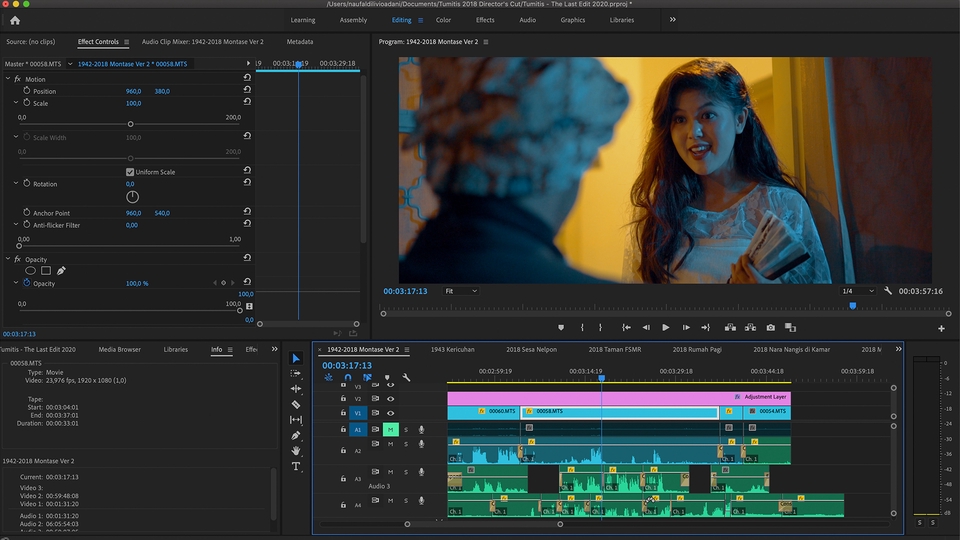The height and width of the screenshot is (540, 960).
Task: Hide video track V1 with the eye icon
Action: pyautogui.click(x=390, y=412)
